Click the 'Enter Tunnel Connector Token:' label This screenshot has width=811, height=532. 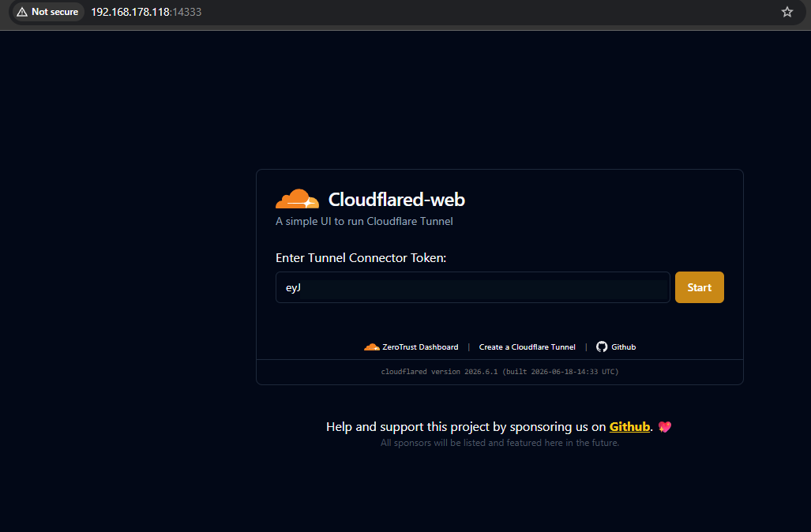tap(361, 258)
